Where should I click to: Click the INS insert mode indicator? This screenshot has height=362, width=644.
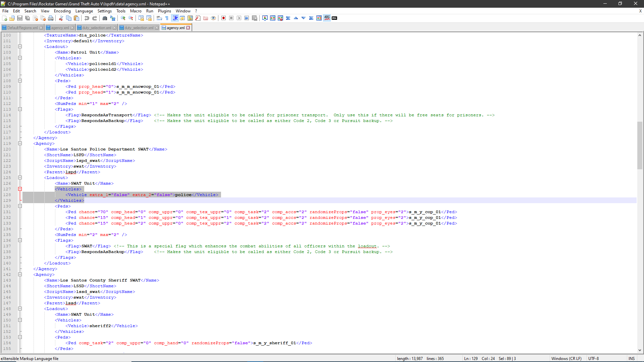tap(632, 359)
